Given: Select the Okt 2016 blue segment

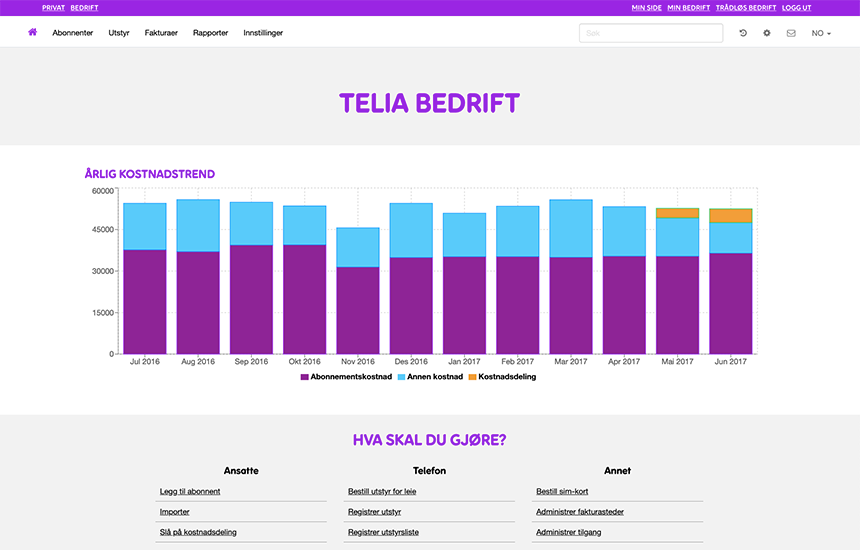Looking at the screenshot, I should click(x=304, y=225).
